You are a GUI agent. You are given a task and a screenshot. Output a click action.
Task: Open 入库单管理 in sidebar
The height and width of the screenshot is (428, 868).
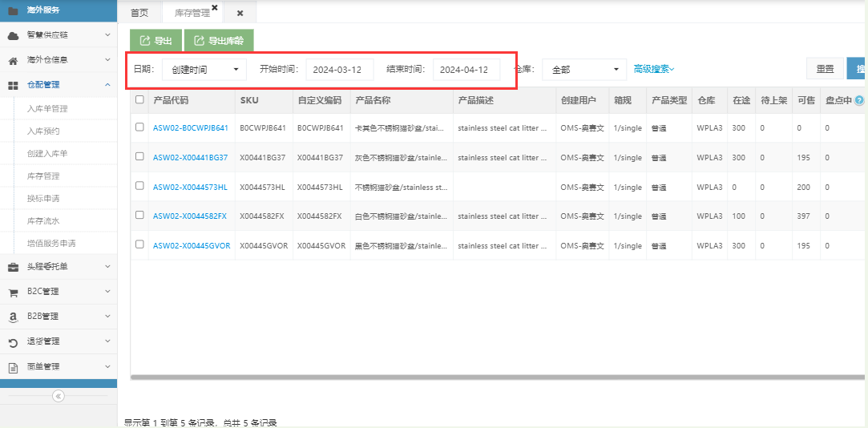click(x=47, y=109)
